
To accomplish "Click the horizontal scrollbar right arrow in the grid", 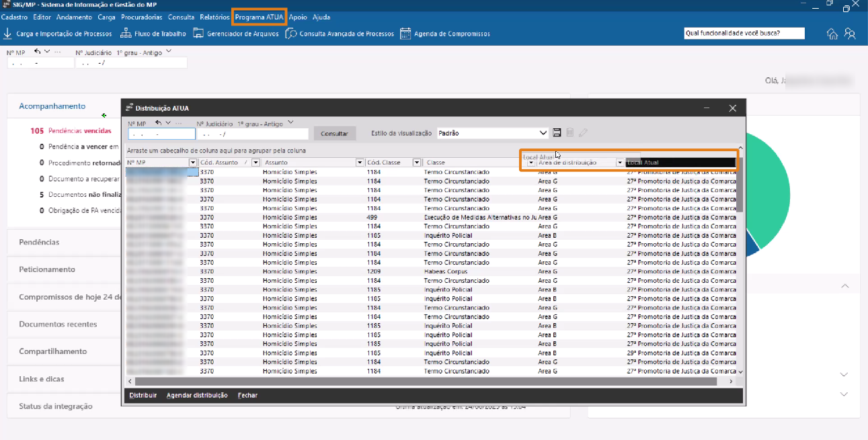I will pyautogui.click(x=732, y=381).
